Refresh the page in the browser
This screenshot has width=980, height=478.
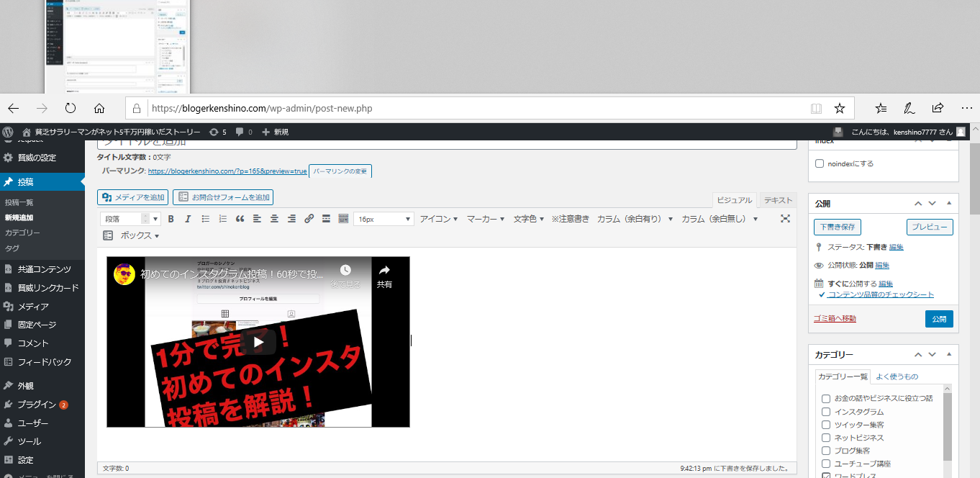click(71, 109)
